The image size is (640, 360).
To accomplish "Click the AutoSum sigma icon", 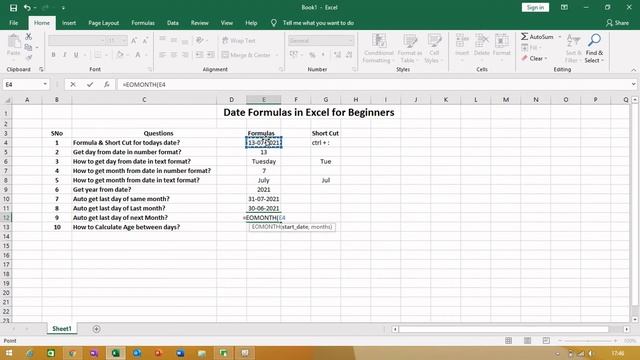I will tap(524, 37).
